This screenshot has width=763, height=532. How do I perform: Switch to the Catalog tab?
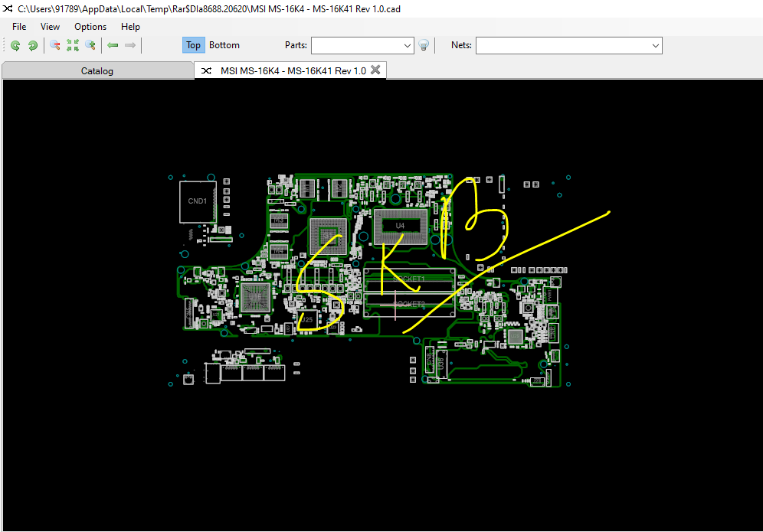[x=97, y=70]
